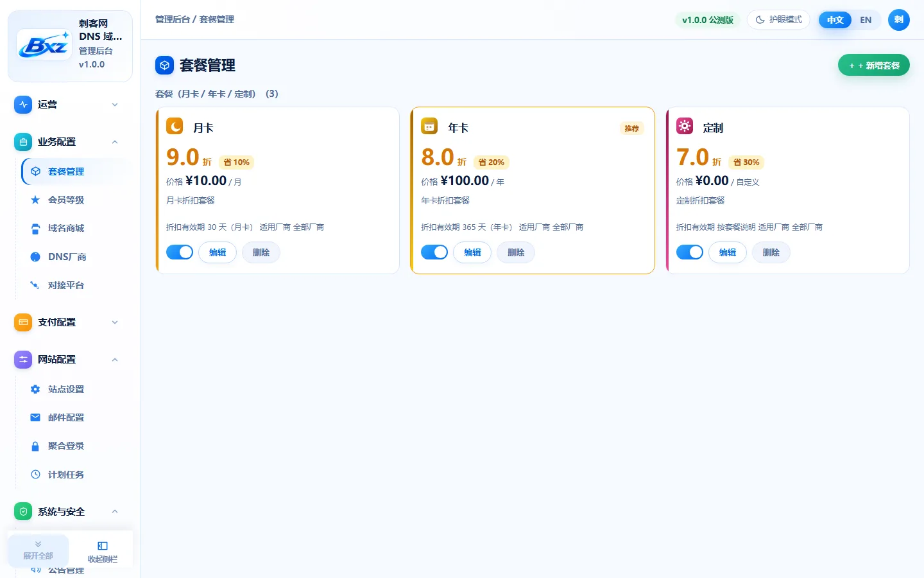Click the 计划任务 clock icon
This screenshot has width=924, height=578.
(x=35, y=475)
